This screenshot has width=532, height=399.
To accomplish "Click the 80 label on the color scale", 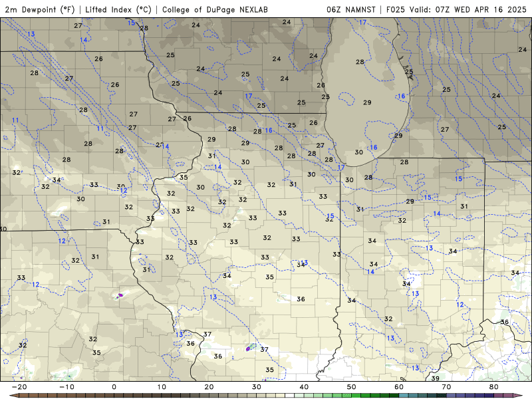I will click(x=494, y=387).
